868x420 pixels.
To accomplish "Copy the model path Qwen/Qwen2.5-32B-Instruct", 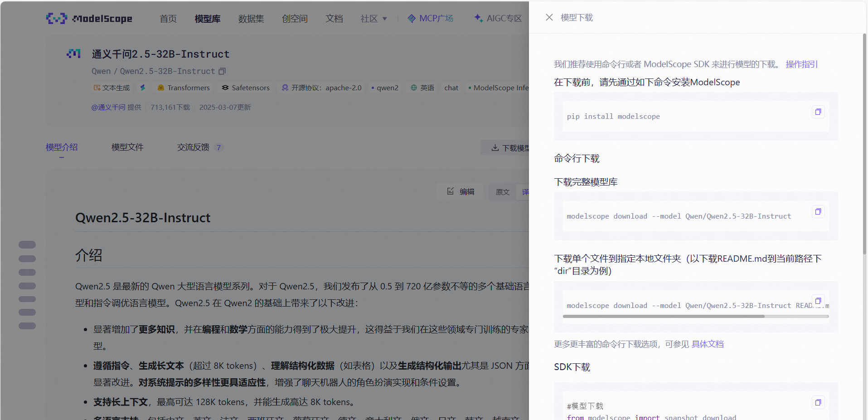I will 222,71.
